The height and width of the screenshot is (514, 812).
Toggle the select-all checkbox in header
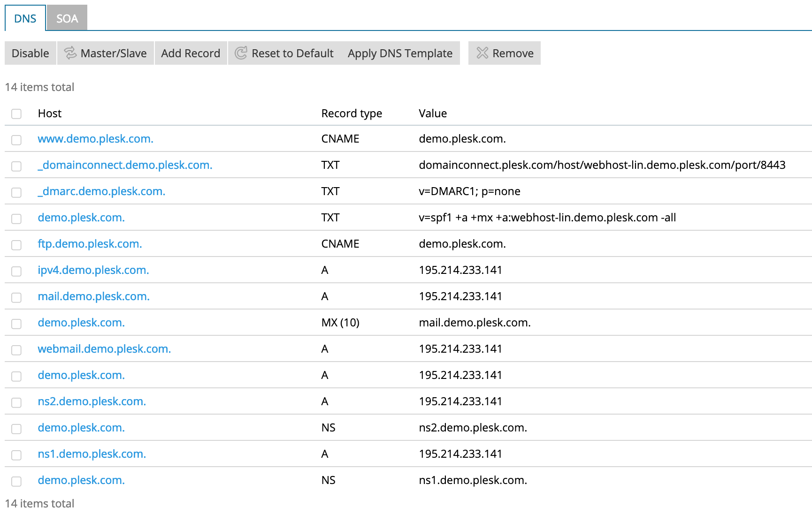point(16,114)
